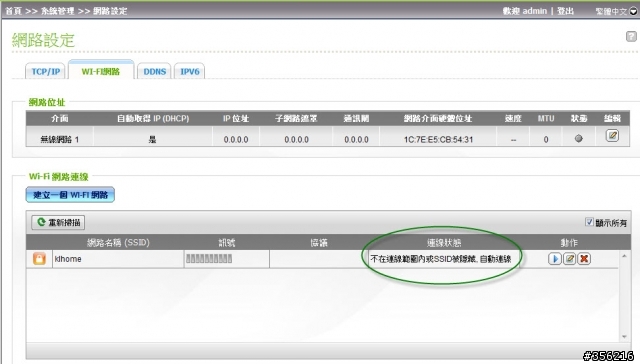Viewport: 640px width, 364px height.
Task: Select the klhome network name
Action: tap(68, 259)
